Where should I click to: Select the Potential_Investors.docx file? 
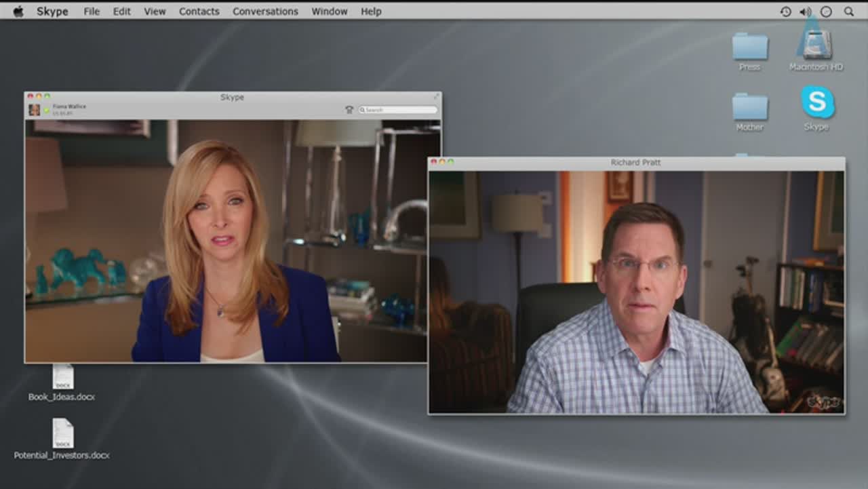pos(62,434)
